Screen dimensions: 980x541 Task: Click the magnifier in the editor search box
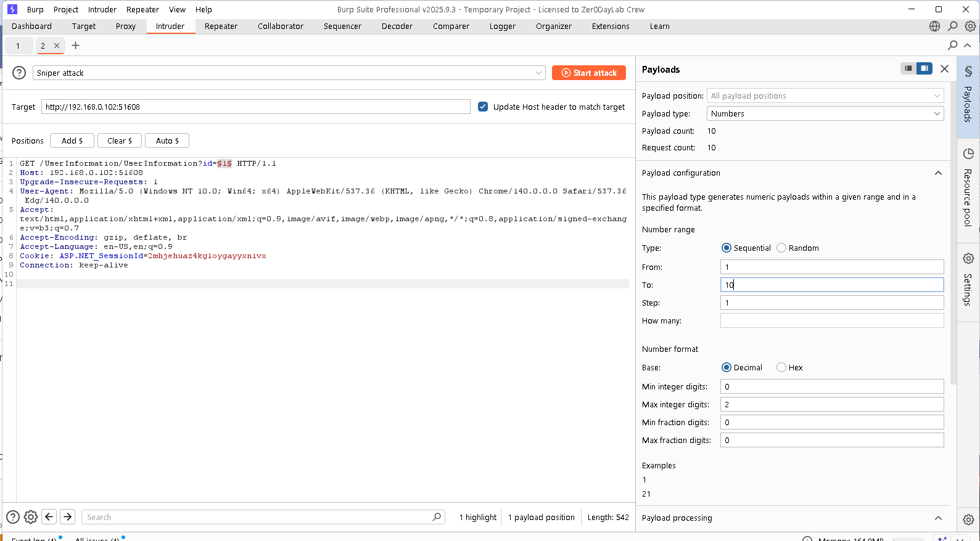(437, 517)
